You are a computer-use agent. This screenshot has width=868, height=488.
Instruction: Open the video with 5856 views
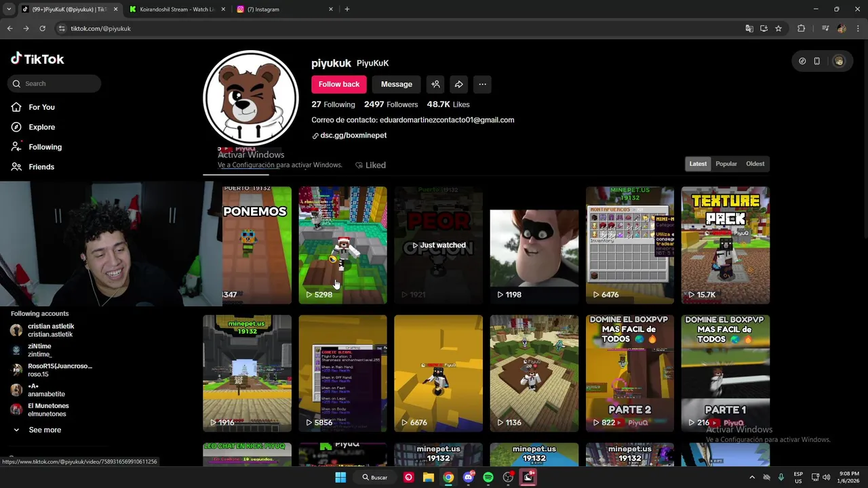(342, 373)
